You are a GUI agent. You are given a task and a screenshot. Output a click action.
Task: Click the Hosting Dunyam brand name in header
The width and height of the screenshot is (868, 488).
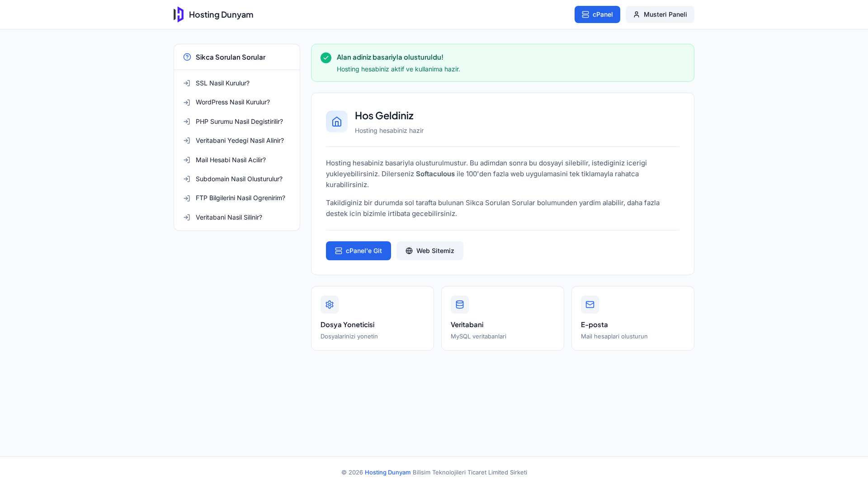tap(221, 14)
